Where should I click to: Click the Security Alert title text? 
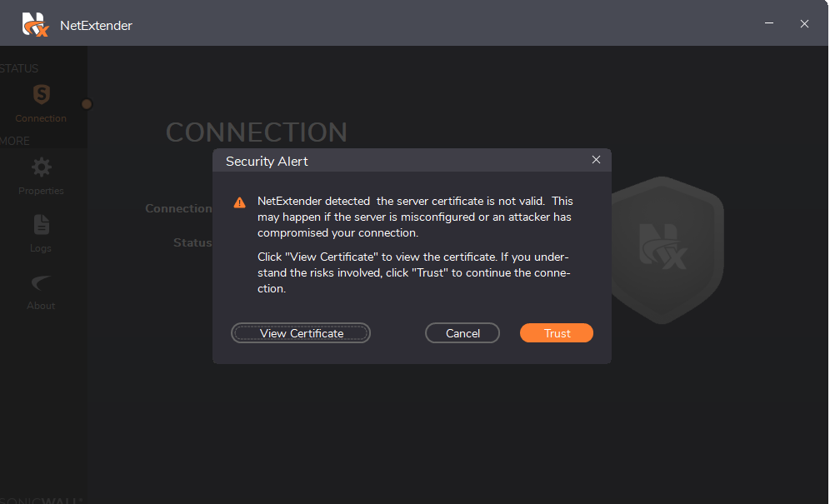267,162
